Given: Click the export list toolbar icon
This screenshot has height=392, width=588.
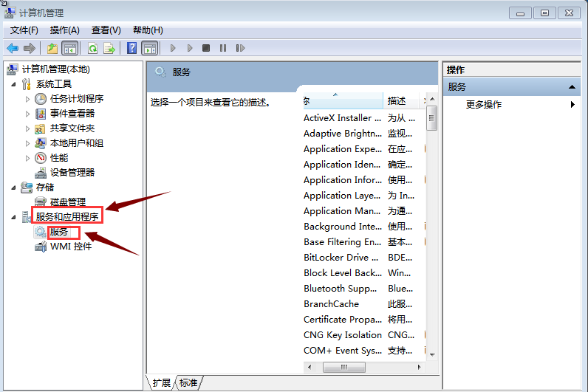Looking at the screenshot, I should pyautogui.click(x=109, y=48).
